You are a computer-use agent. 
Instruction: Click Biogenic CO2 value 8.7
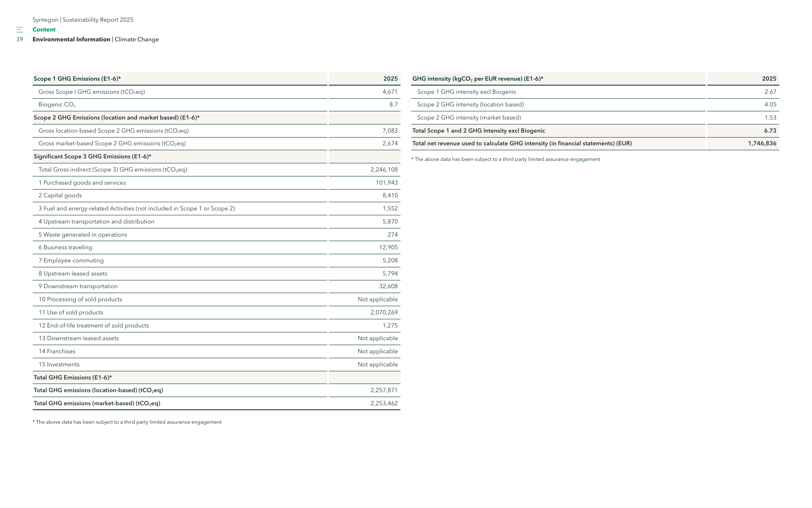click(394, 104)
